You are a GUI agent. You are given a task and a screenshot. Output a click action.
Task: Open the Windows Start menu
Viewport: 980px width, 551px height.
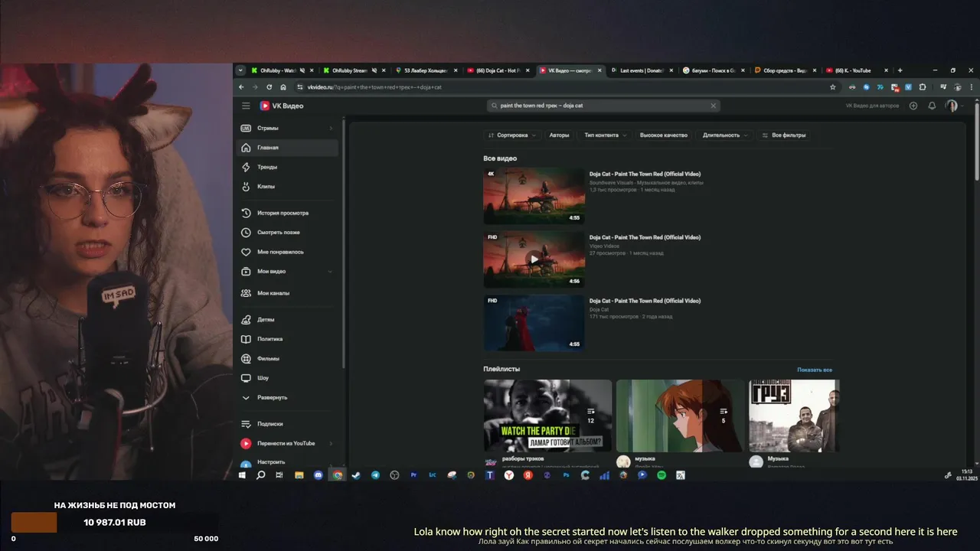tap(242, 475)
